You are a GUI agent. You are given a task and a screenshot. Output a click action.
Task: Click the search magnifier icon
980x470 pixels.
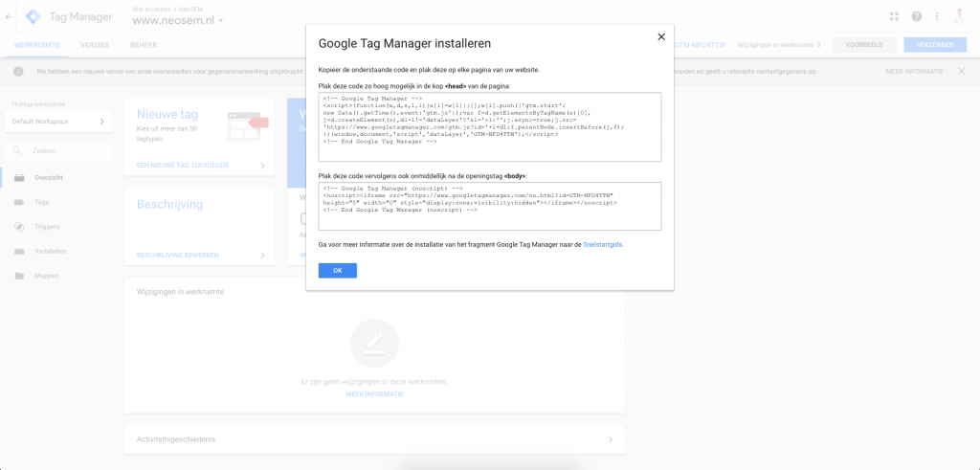click(17, 150)
